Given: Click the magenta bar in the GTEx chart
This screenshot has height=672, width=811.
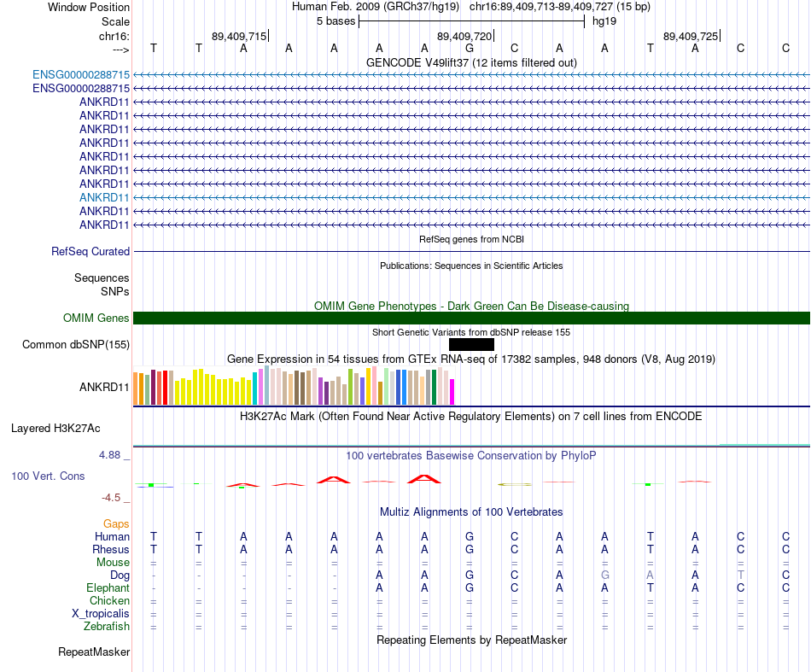Looking at the screenshot, I should [452, 392].
